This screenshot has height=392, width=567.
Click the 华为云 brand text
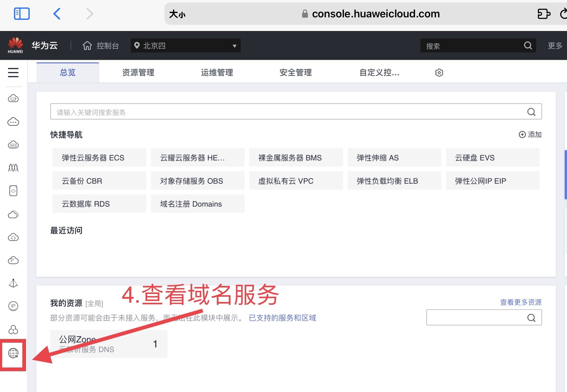click(45, 46)
